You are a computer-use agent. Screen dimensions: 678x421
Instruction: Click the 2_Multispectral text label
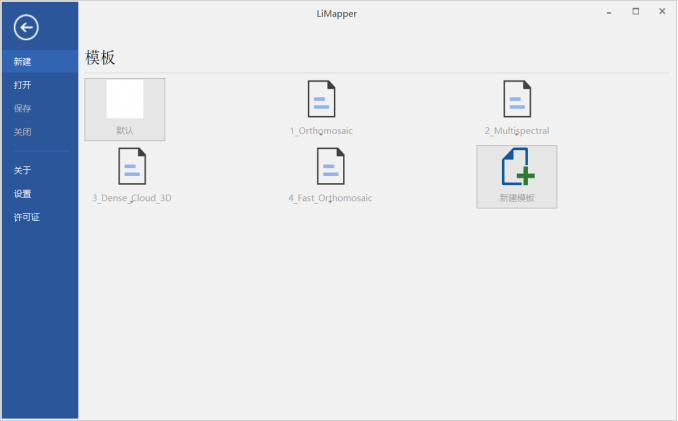pos(517,131)
